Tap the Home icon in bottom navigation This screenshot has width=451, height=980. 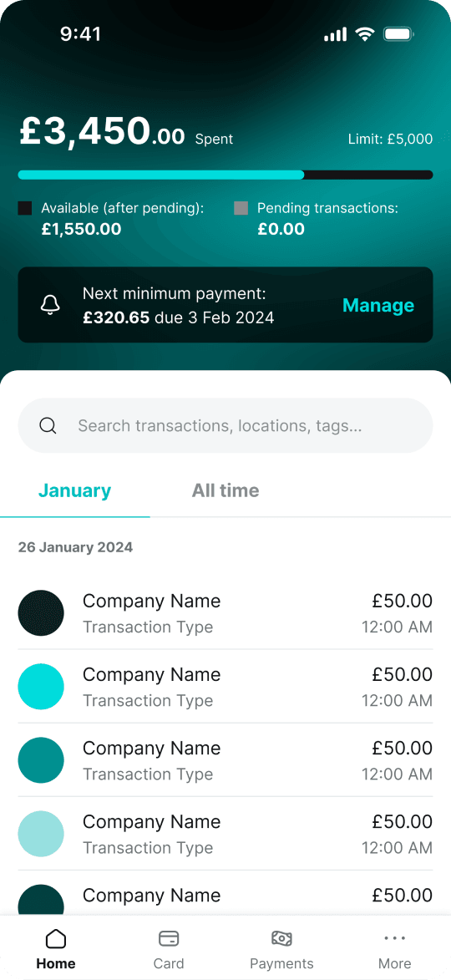coord(56,939)
